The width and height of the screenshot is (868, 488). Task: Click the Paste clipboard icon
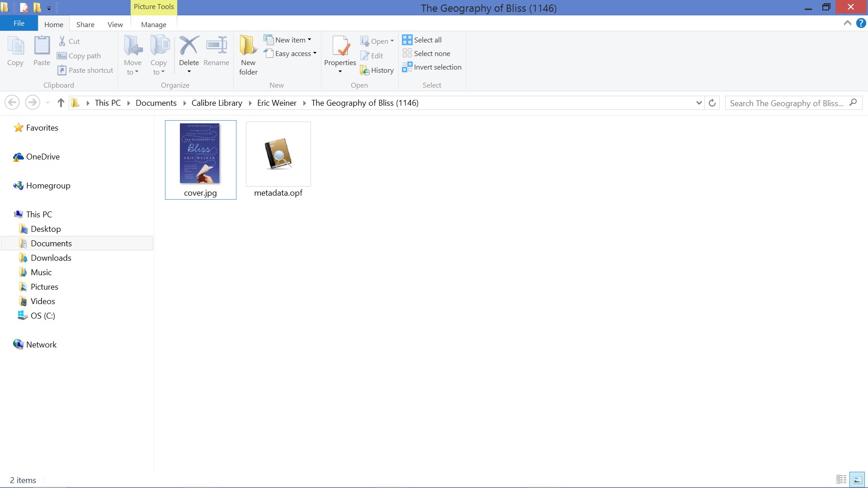[x=42, y=46]
